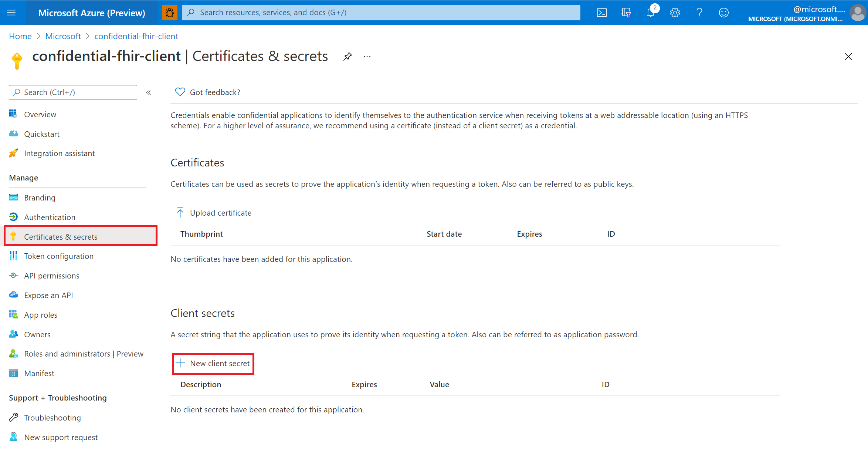The width and height of the screenshot is (868, 449).
Task: Click the settings gear icon in toolbar
Action: pos(675,12)
